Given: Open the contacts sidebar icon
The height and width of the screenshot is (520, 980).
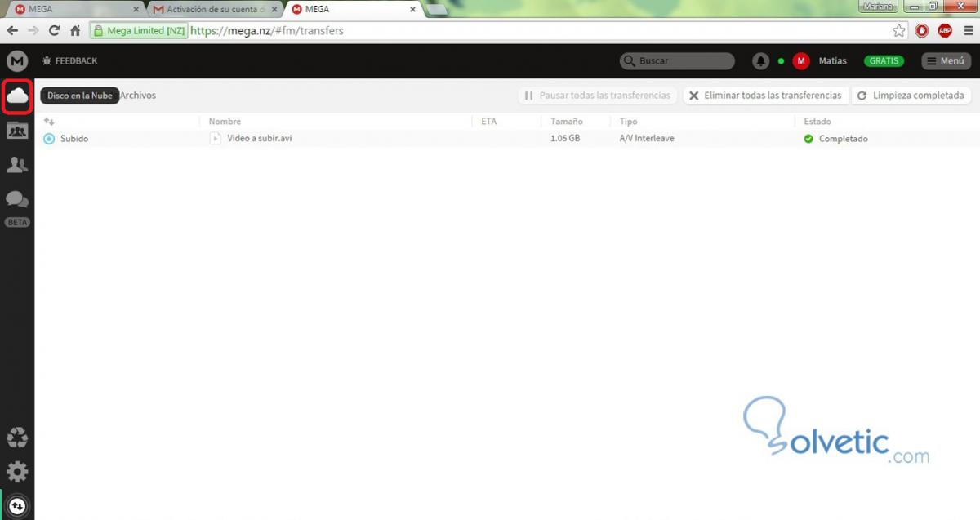Looking at the screenshot, I should coord(17,165).
